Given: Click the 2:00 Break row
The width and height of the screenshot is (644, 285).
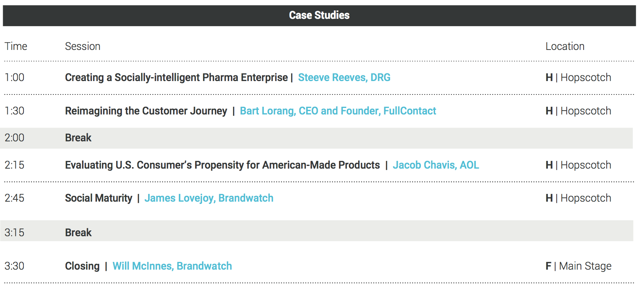Looking at the screenshot, I should [317, 138].
